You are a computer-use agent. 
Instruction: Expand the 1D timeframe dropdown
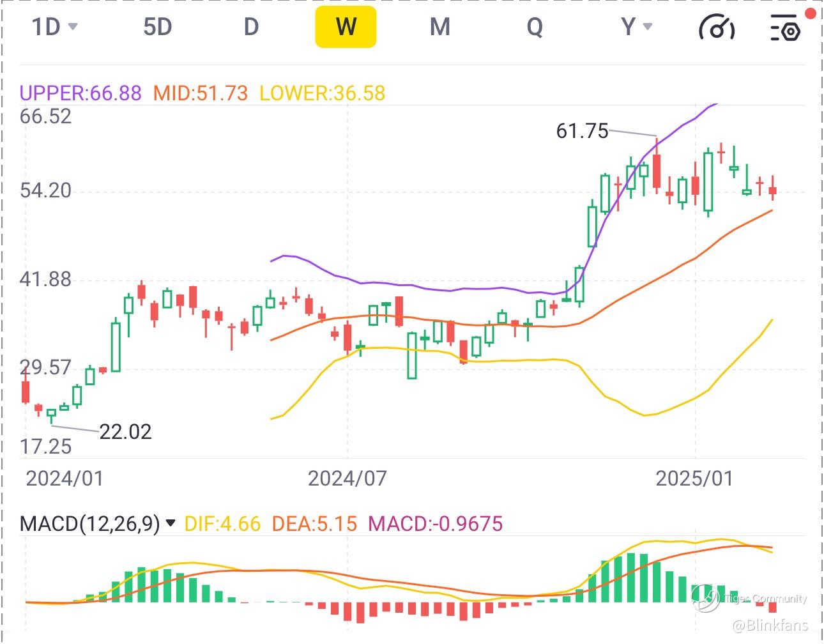55,27
